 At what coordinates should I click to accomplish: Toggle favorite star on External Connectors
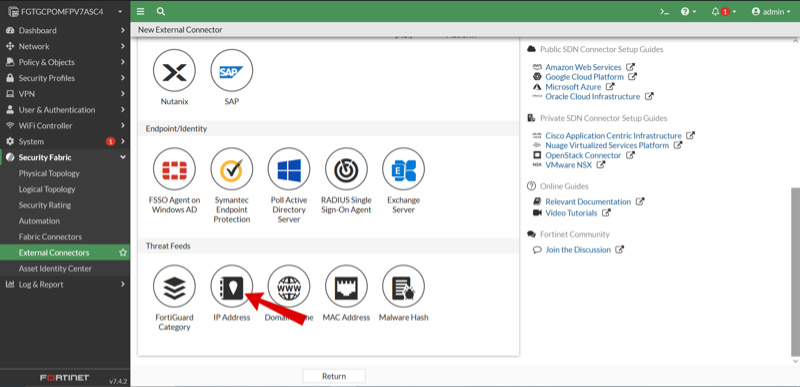click(x=122, y=252)
